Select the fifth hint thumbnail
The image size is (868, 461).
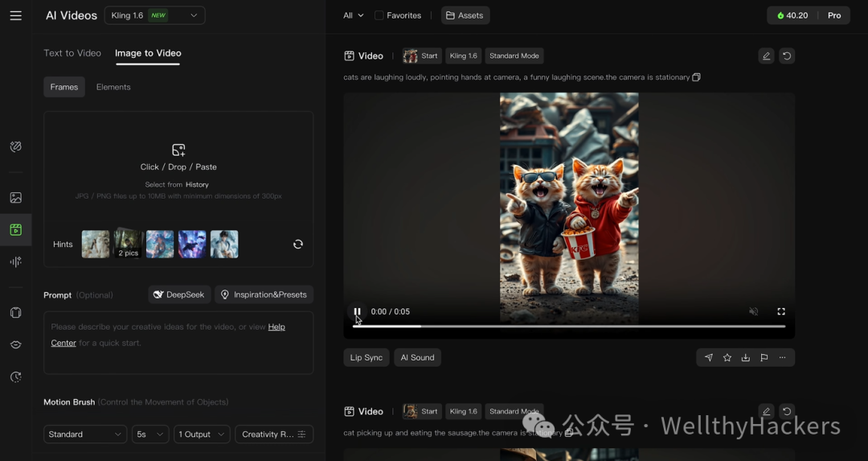point(224,245)
